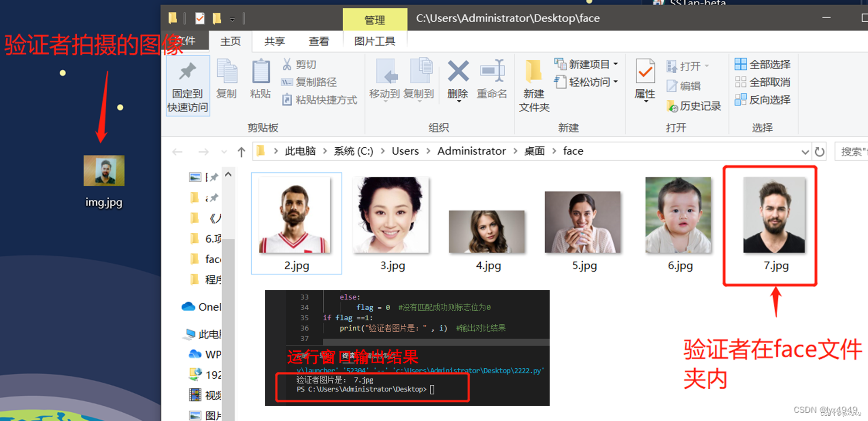868x421 pixels.
Task: Open the Move to (移动到) menu
Action: [x=385, y=81]
